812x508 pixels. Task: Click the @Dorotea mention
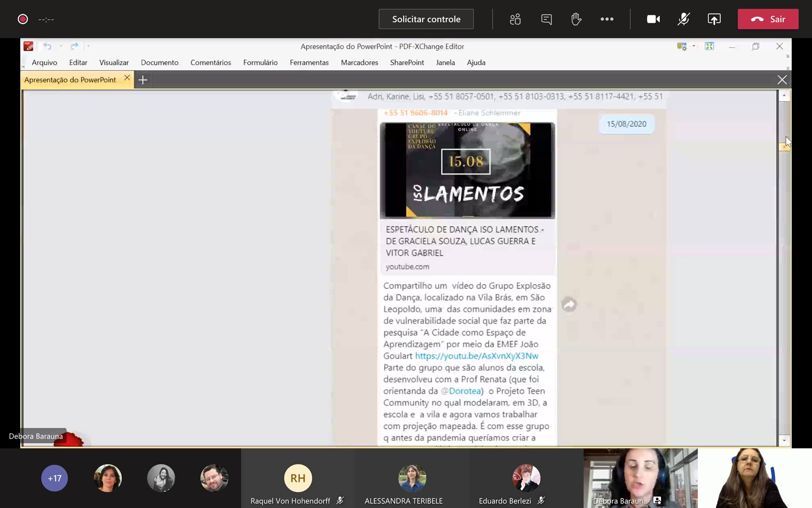(x=461, y=391)
